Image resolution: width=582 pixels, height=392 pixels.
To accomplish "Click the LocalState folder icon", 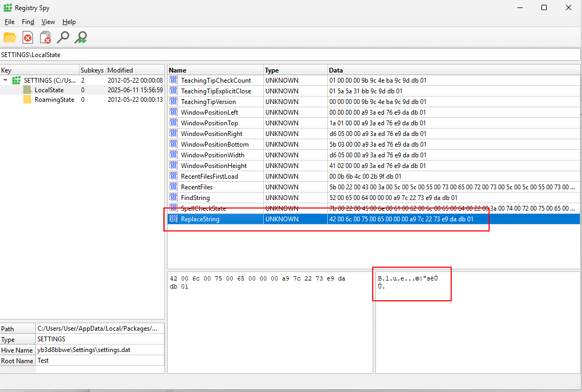I will coord(27,90).
